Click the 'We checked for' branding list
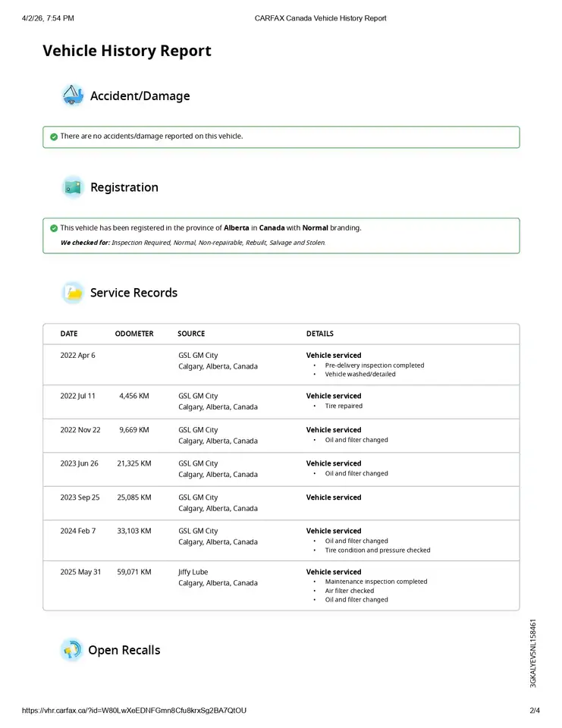The height and width of the screenshot is (728, 562). [x=193, y=243]
